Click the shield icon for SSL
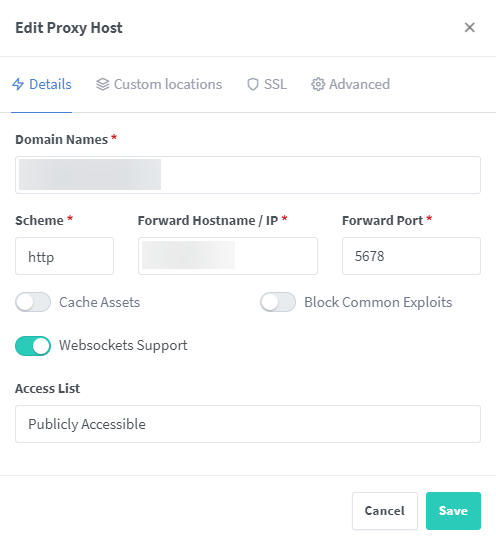Screen dimensions: 496x545 [x=253, y=84]
